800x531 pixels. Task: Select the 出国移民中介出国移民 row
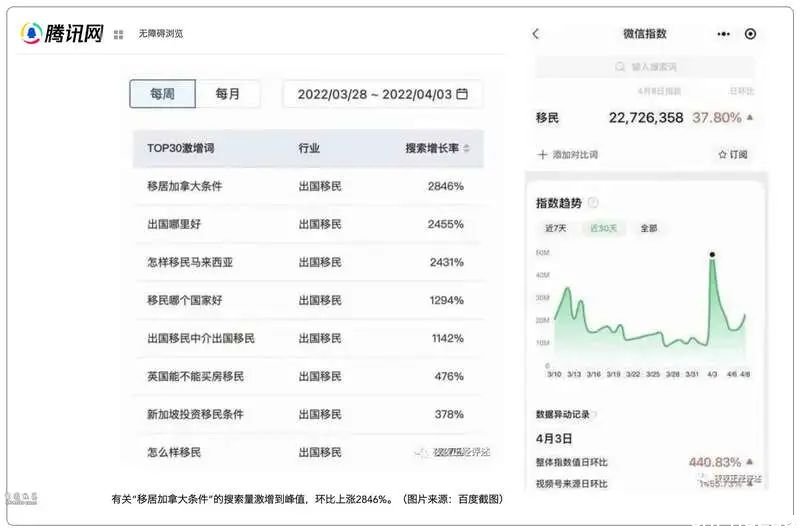click(308, 338)
